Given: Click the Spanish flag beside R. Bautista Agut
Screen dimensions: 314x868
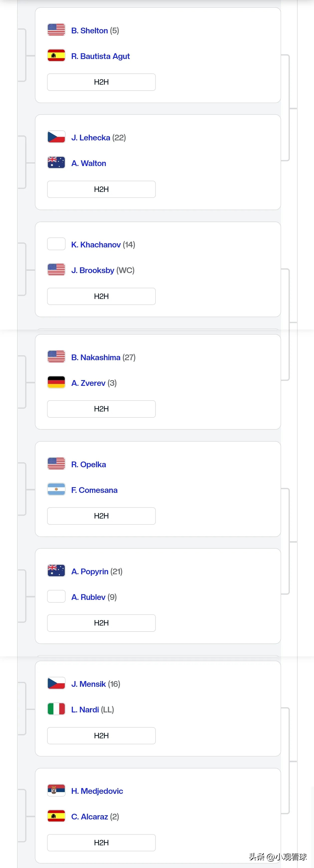Looking at the screenshot, I should tap(56, 55).
